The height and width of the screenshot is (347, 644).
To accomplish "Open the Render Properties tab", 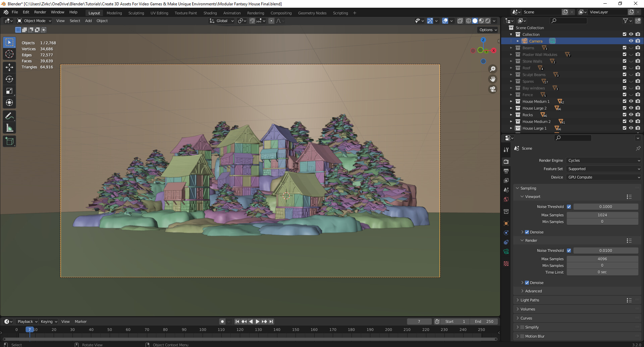I will tap(506, 161).
